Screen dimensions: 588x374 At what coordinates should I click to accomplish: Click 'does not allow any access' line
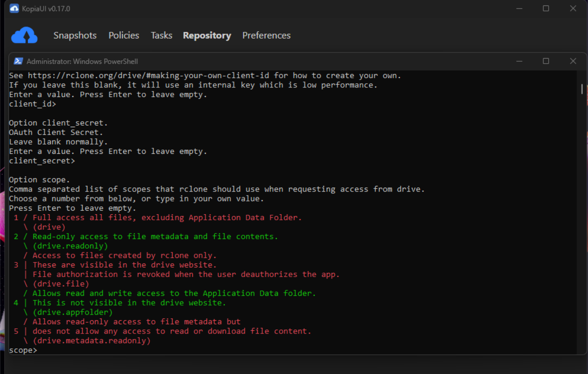tap(172, 331)
